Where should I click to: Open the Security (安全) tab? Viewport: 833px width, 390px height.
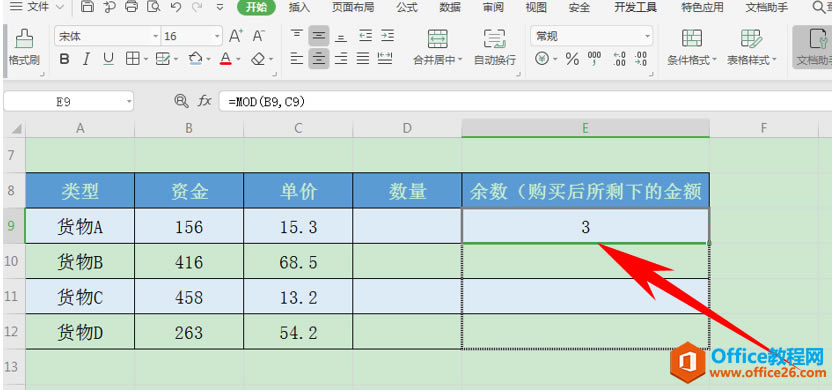[579, 7]
